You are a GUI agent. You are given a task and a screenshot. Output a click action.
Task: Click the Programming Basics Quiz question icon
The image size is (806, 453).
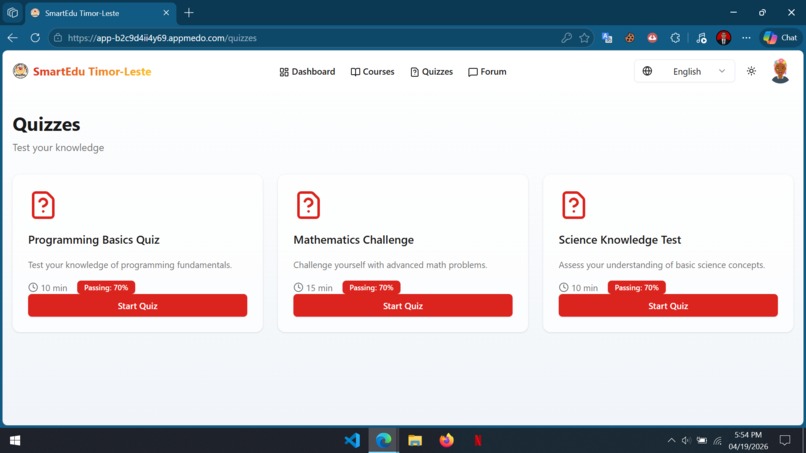point(43,205)
